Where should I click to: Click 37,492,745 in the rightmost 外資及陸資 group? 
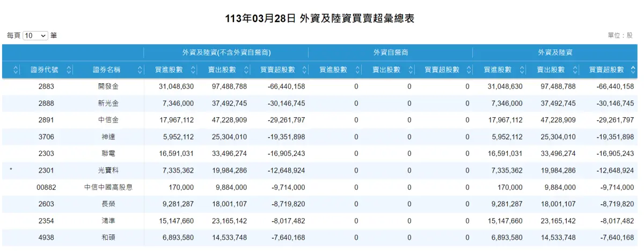click(x=558, y=103)
